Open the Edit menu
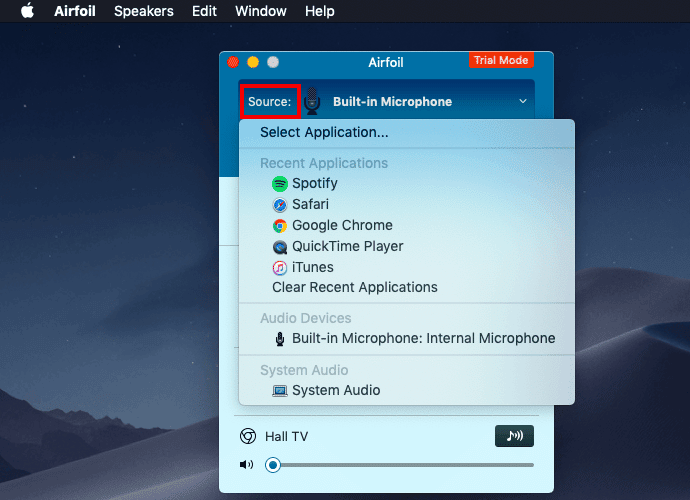This screenshot has width=690, height=500. click(204, 11)
